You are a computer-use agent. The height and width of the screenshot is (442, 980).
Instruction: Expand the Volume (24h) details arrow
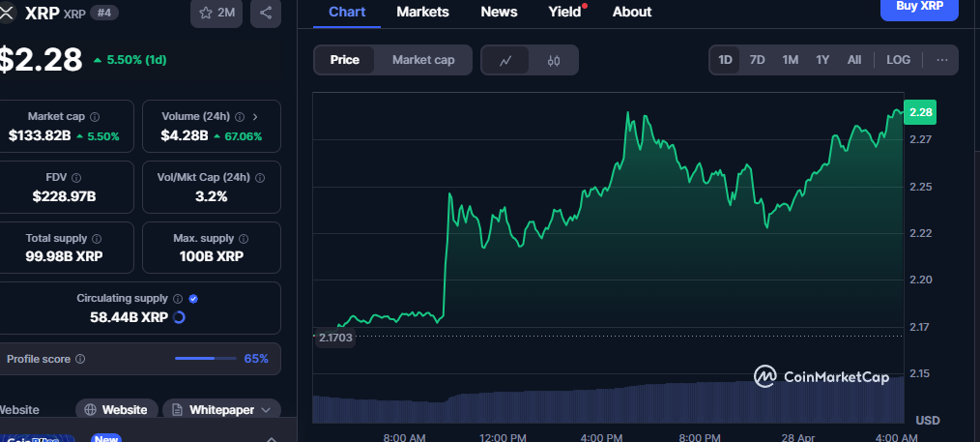tap(255, 117)
